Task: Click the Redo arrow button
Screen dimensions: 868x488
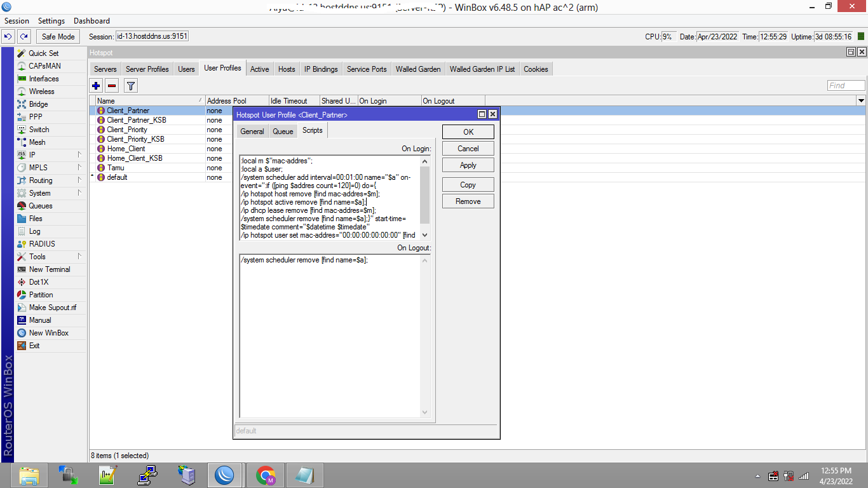Action: tap(24, 37)
